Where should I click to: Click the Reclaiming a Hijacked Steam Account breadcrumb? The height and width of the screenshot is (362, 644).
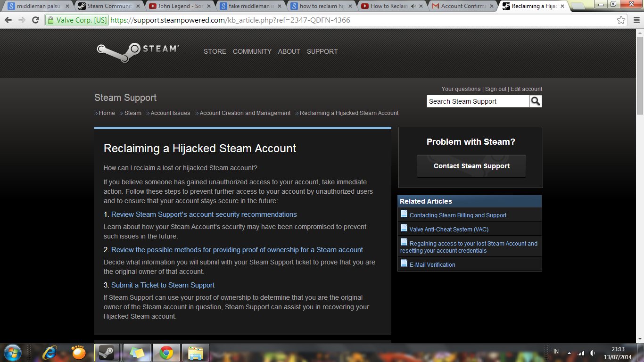pyautogui.click(x=349, y=113)
